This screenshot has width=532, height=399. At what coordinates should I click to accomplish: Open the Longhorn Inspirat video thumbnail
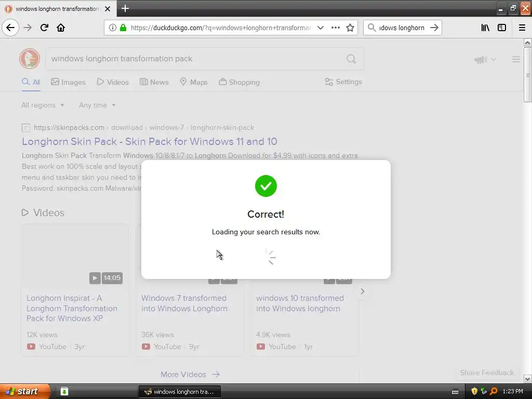click(75, 255)
